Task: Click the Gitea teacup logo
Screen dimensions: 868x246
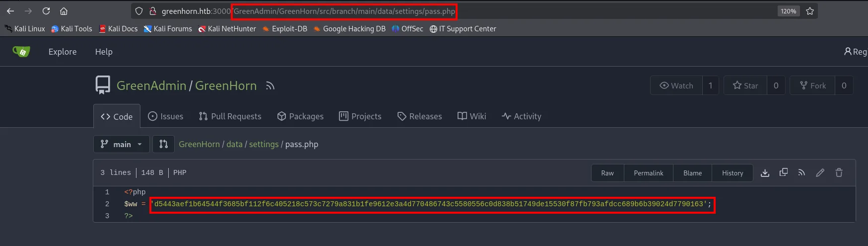Action: [x=21, y=51]
